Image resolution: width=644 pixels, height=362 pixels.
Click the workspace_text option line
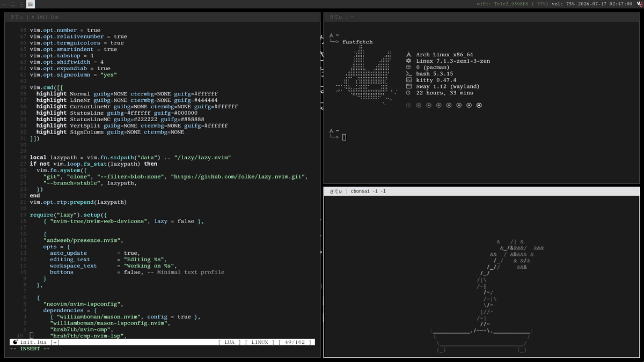(x=113, y=266)
